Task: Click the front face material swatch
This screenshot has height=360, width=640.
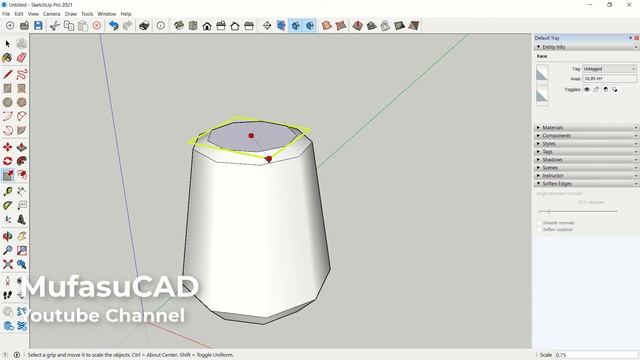Action: click(x=542, y=75)
